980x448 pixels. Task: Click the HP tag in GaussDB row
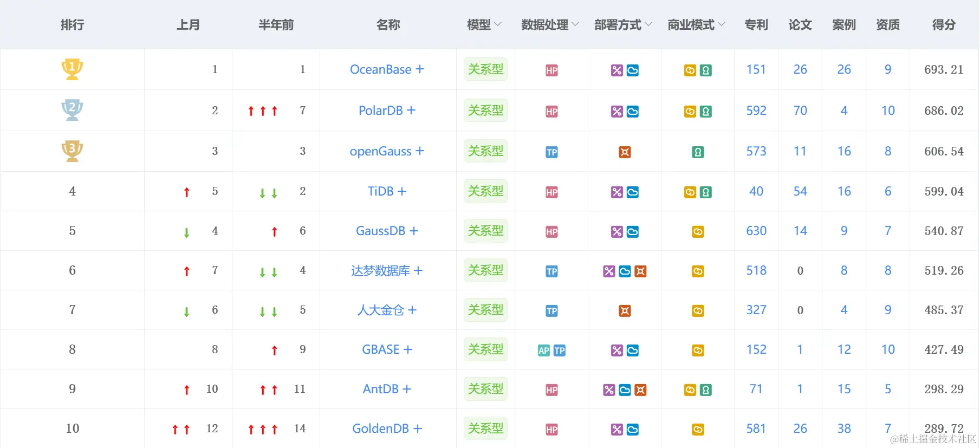click(551, 232)
